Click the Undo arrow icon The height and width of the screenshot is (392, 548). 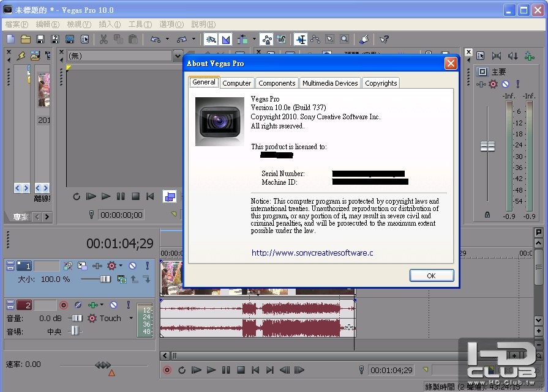click(156, 39)
